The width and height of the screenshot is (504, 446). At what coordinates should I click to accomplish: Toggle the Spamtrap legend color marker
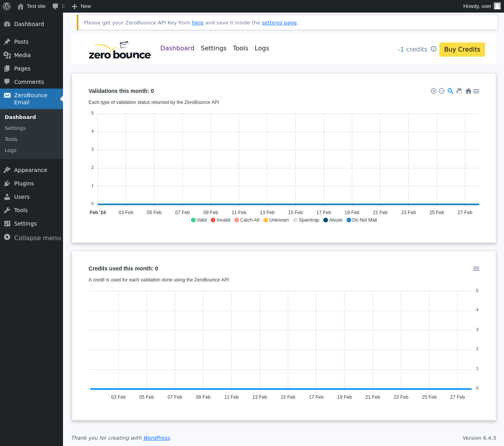click(295, 220)
